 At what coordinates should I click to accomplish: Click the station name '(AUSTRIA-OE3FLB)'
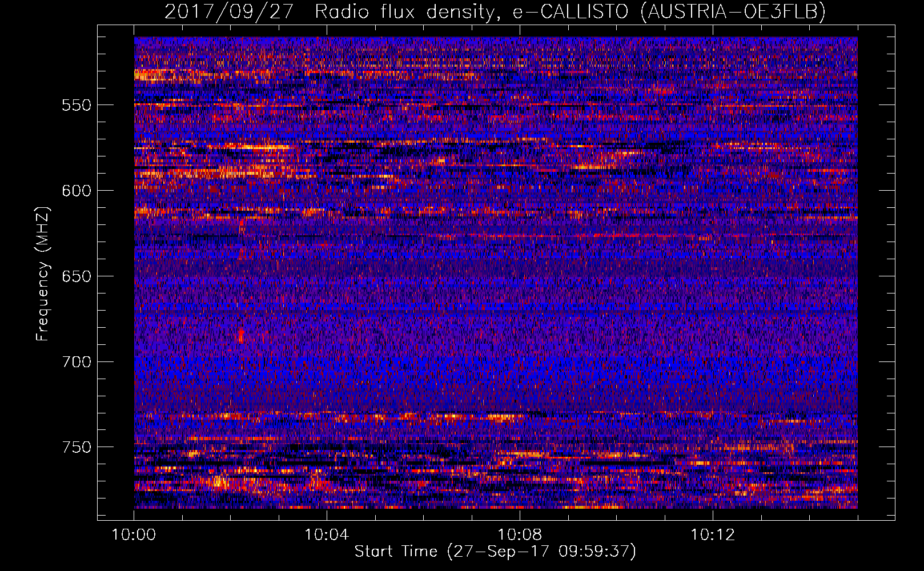[x=733, y=11]
